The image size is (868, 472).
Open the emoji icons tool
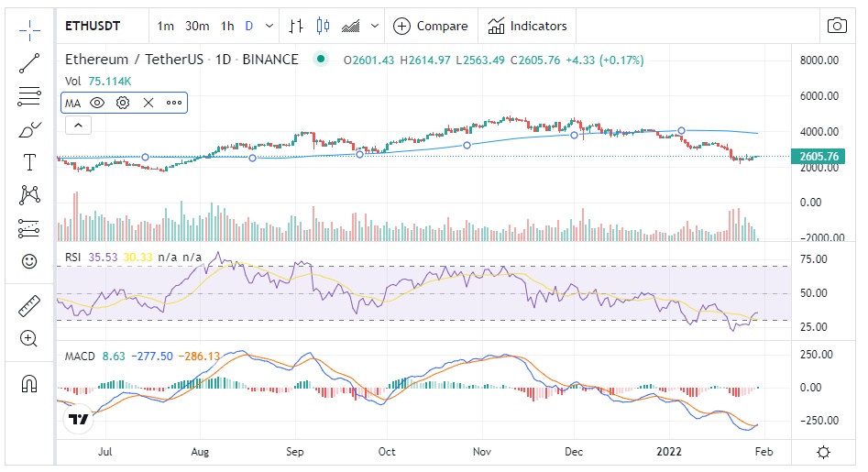tap(29, 261)
